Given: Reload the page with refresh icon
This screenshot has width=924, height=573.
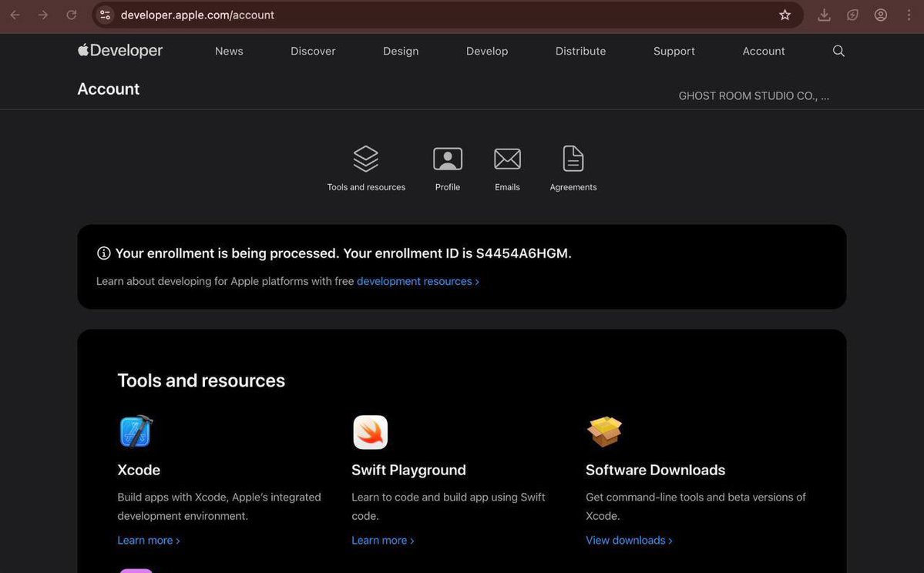Looking at the screenshot, I should 72,15.
